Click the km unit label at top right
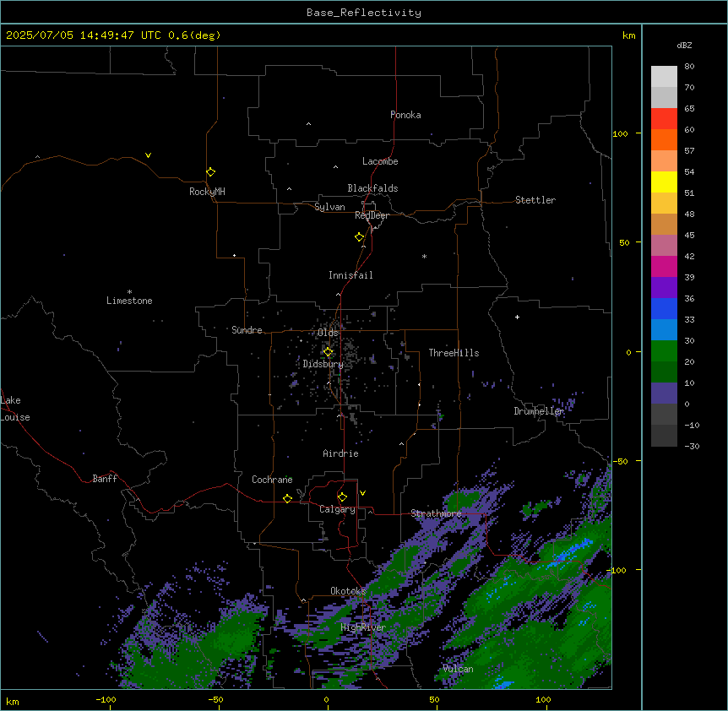The width and height of the screenshot is (728, 711). 628,35
